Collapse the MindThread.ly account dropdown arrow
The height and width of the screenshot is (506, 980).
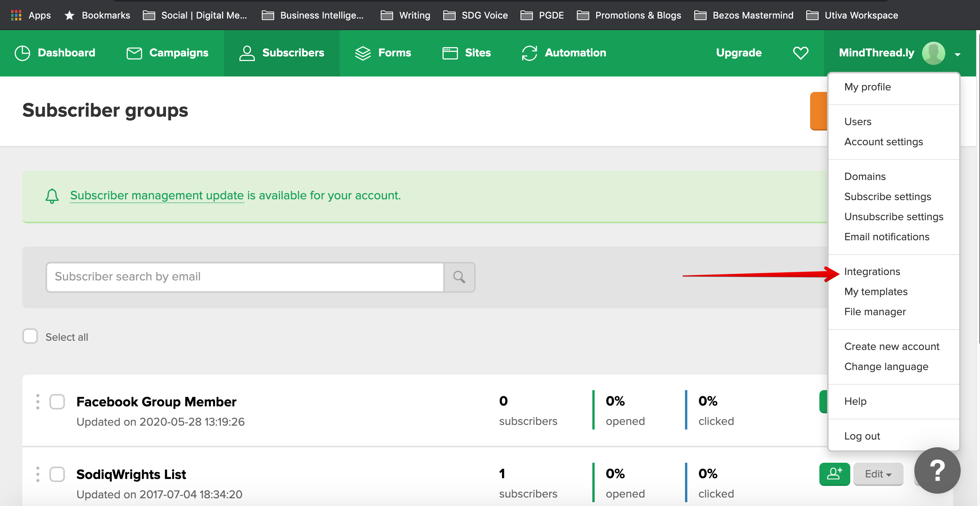pyautogui.click(x=957, y=54)
